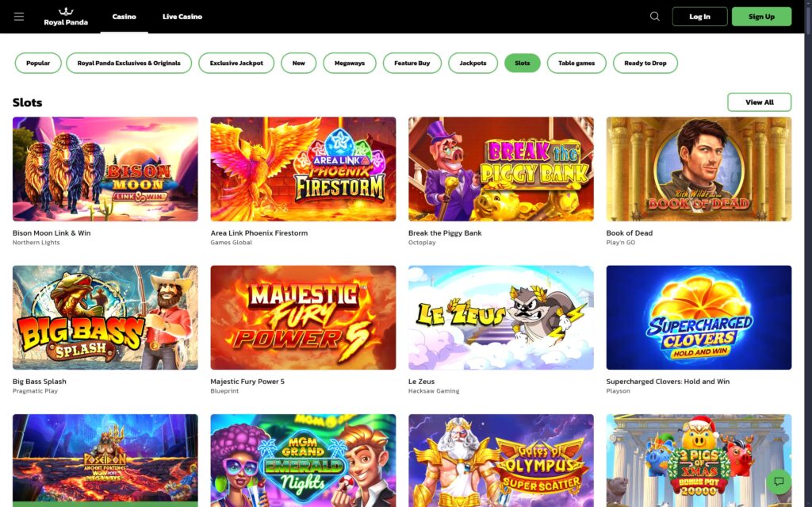812x507 pixels.
Task: Select the Feature Buy category
Action: tap(412, 63)
